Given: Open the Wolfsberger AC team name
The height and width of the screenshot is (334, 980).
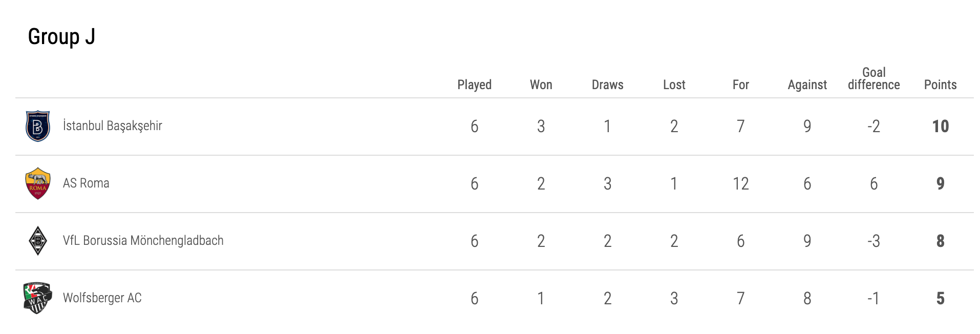Looking at the screenshot, I should (x=102, y=298).
